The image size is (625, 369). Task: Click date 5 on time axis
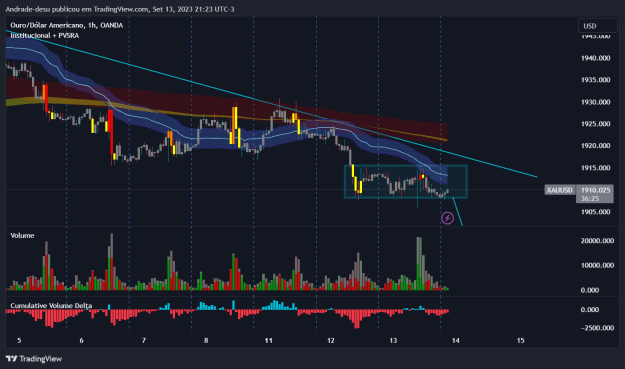[x=19, y=341]
